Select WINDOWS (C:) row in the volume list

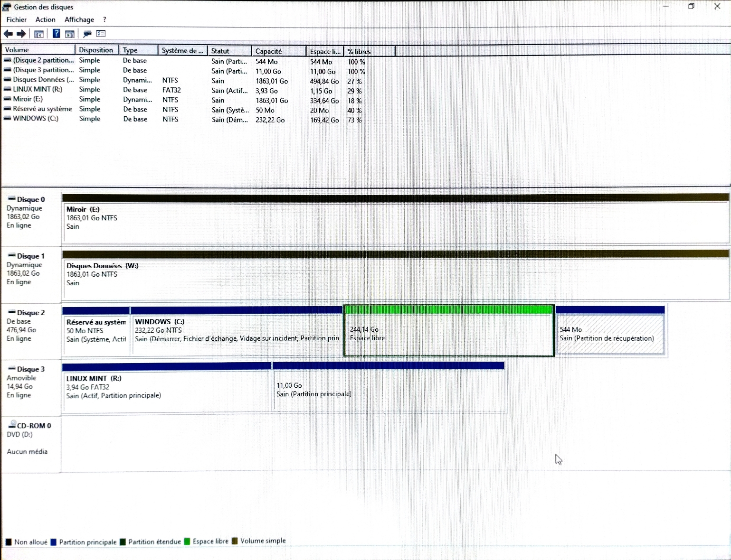pyautogui.click(x=36, y=119)
